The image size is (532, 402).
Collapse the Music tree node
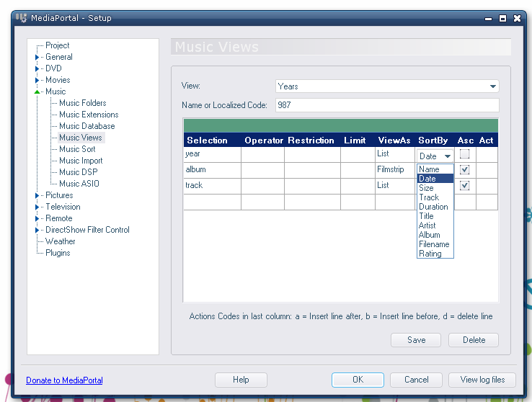click(x=37, y=92)
